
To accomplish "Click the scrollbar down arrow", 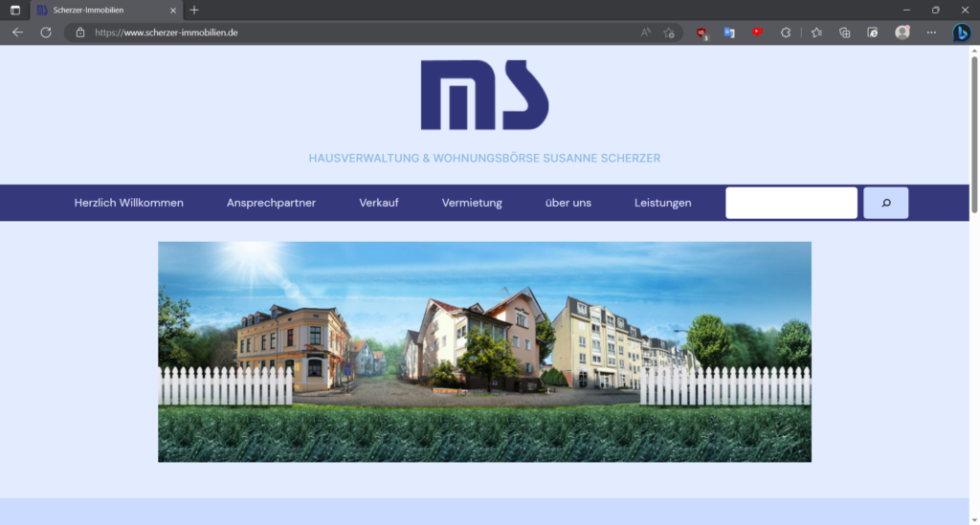I will click(974, 519).
